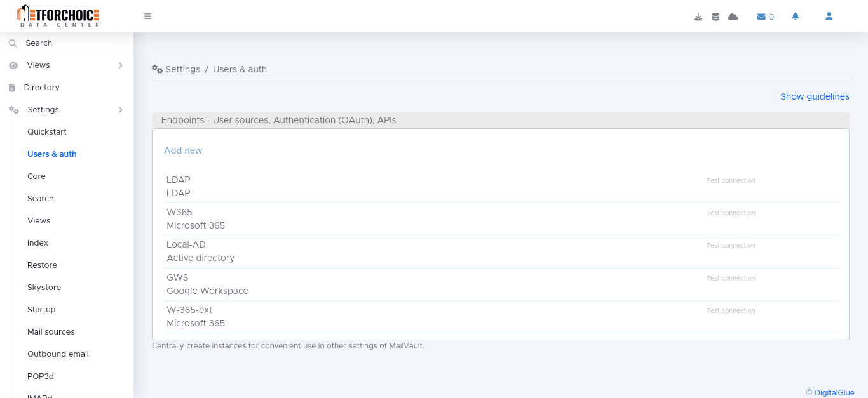
Task: Show guidelines link on the right
Action: pyautogui.click(x=814, y=96)
